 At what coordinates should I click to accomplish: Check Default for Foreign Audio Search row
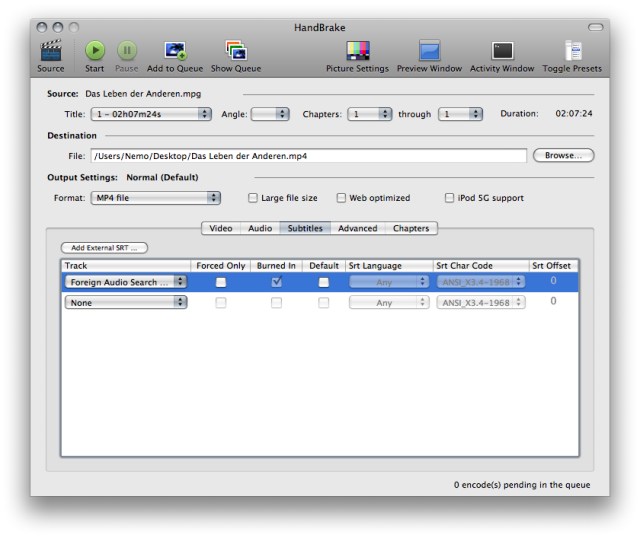point(324,282)
